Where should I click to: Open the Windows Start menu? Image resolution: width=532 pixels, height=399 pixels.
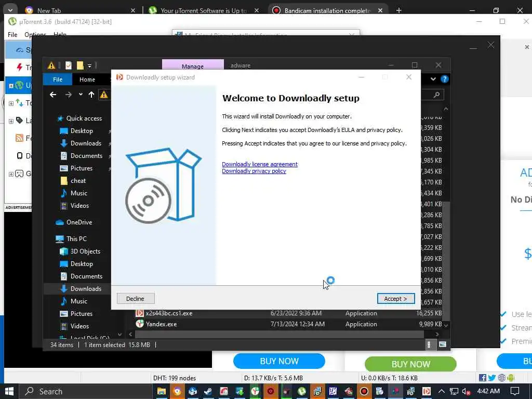(x=9, y=392)
